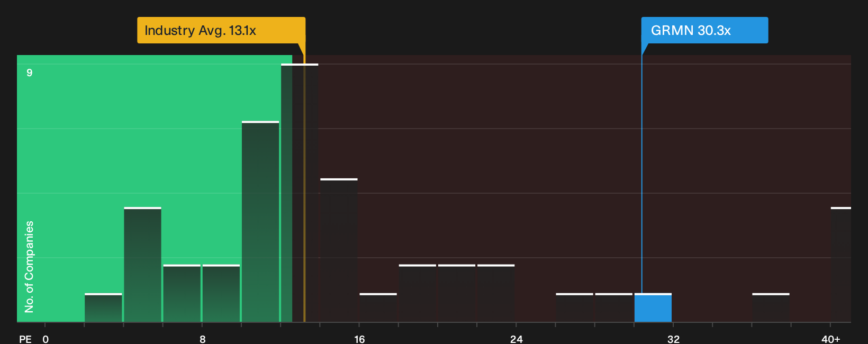The width and height of the screenshot is (868, 344).
Task: Click the y-axis value 9
Action: (30, 73)
